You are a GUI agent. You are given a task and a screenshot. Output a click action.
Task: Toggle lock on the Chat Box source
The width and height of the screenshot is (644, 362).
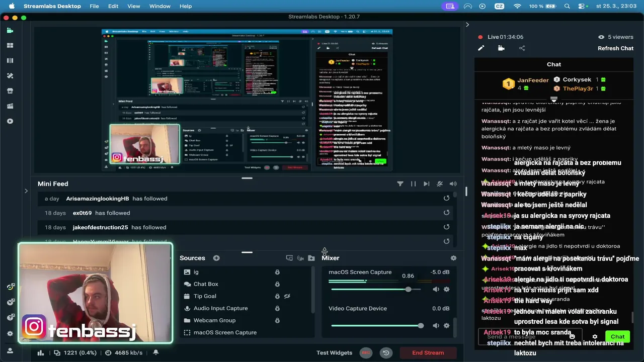click(x=277, y=284)
